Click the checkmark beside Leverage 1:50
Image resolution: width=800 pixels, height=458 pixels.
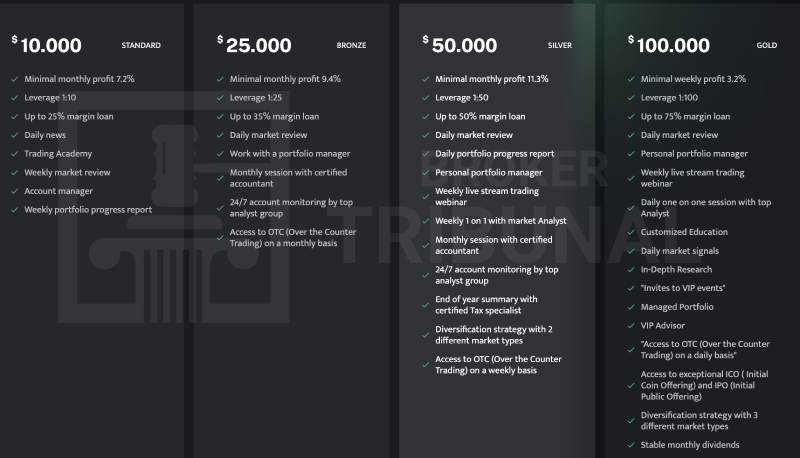point(424,97)
